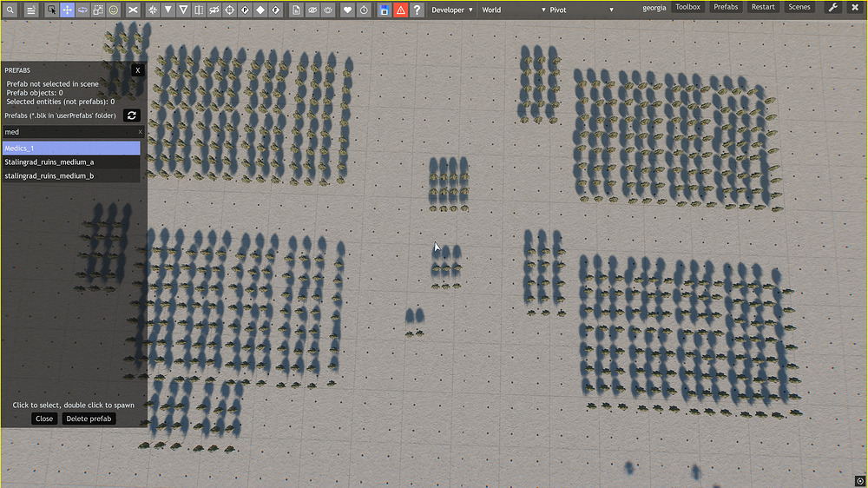
Task: Click the four-arrow compass icon
Action: tap(152, 10)
